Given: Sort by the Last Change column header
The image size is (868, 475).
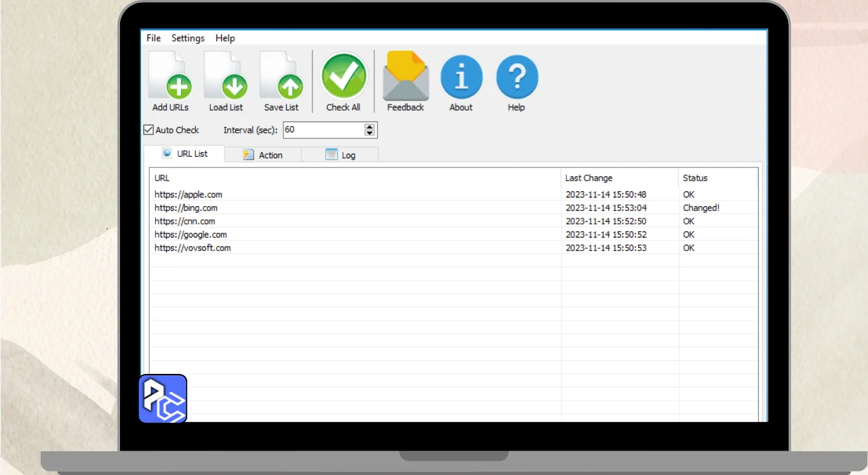Looking at the screenshot, I should tap(589, 178).
